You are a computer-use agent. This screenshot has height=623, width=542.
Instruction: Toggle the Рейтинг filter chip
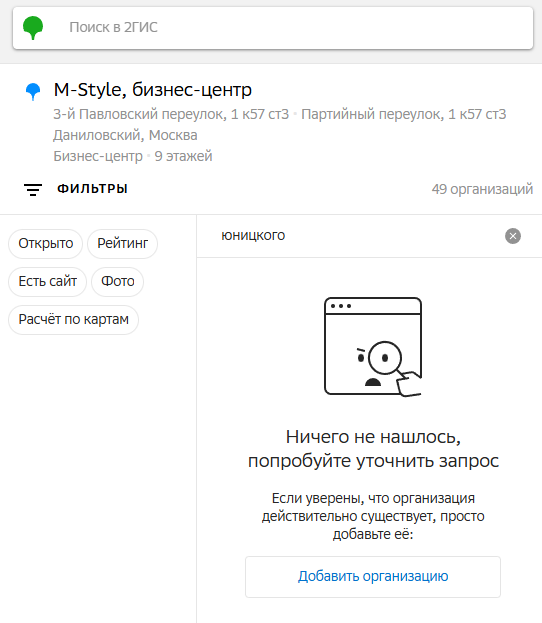click(122, 243)
